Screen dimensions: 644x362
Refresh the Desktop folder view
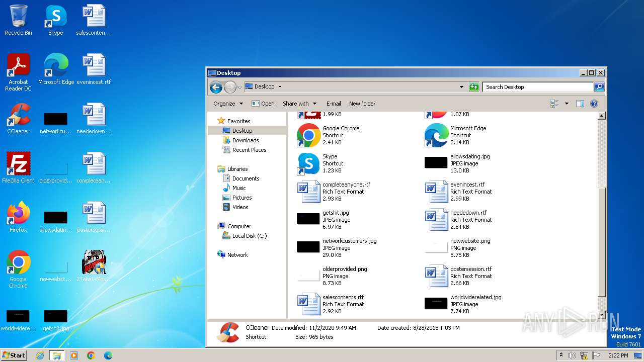tap(474, 87)
